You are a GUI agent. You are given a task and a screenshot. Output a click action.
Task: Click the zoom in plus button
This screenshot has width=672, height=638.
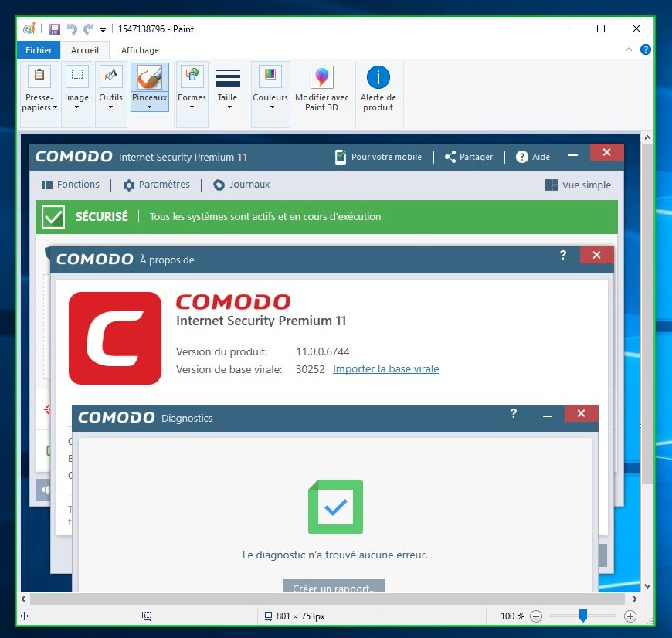[630, 616]
